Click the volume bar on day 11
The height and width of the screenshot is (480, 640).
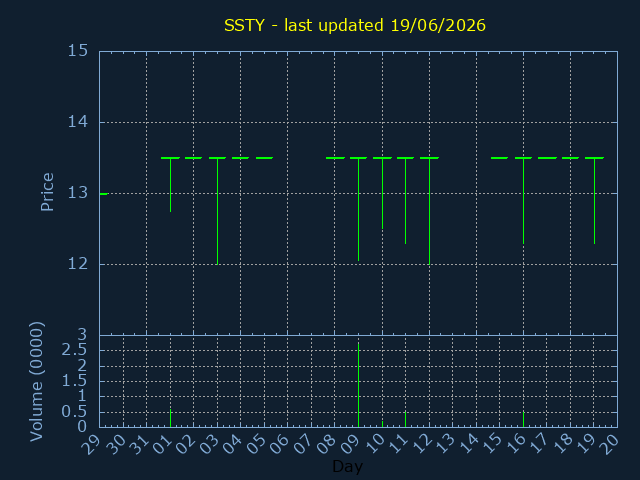click(405, 420)
